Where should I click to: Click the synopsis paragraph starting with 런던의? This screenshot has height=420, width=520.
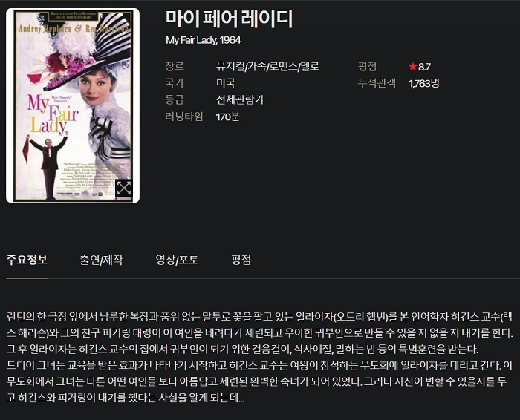pos(260,358)
